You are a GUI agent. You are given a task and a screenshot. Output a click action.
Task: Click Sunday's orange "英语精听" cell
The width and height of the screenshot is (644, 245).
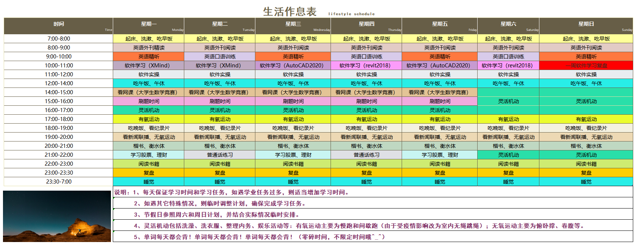point(586,57)
